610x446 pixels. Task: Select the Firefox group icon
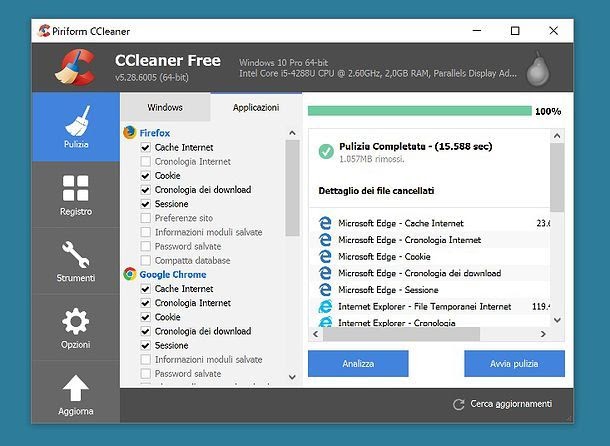pyautogui.click(x=130, y=132)
